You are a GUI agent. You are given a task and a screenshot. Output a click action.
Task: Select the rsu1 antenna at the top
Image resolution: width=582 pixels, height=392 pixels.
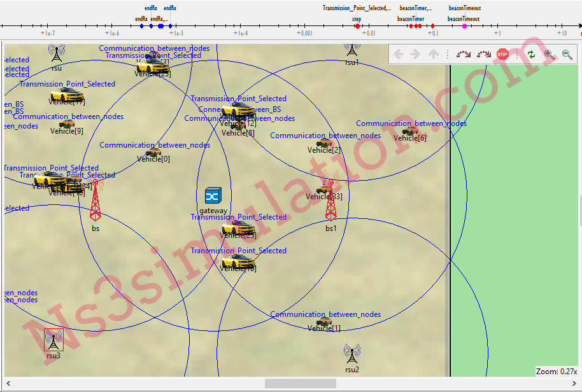[352, 49]
